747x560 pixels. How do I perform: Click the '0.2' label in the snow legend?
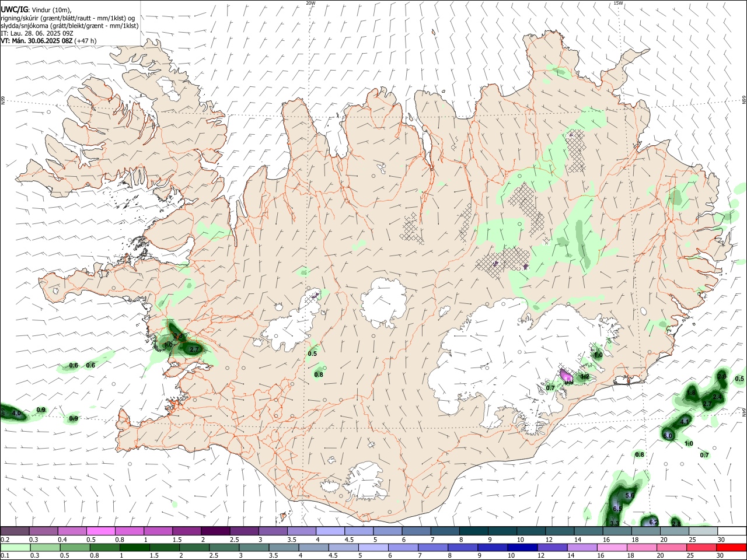tap(5, 540)
